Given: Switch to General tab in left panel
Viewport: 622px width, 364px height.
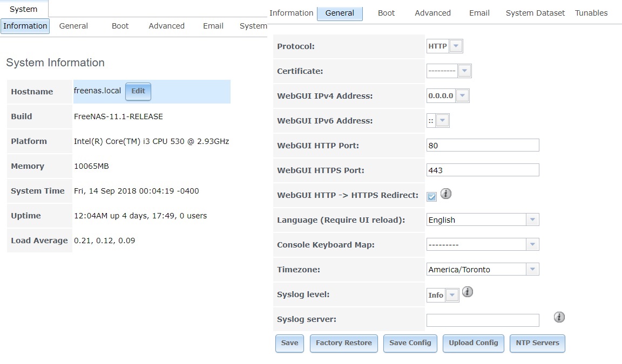Looking at the screenshot, I should click(73, 26).
